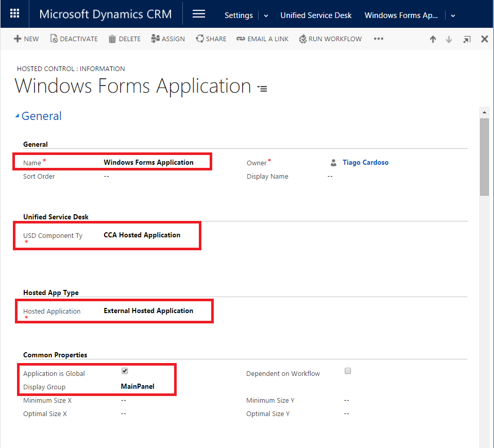Click the NEW plus icon
The height and width of the screenshot is (448, 494).
click(18, 39)
